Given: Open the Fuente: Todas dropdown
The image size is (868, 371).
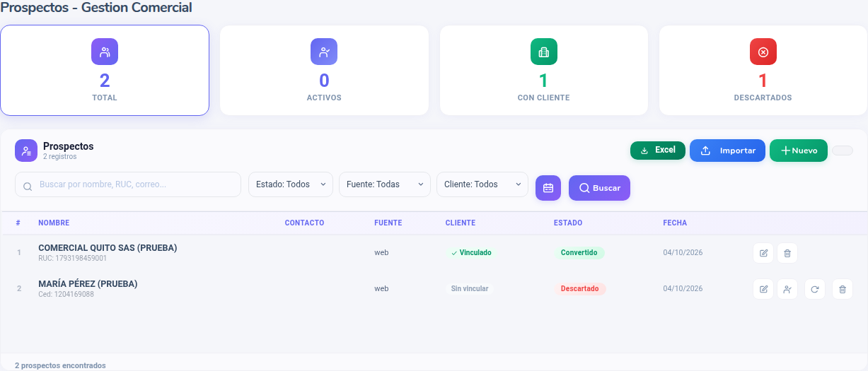Looking at the screenshot, I should tap(385, 184).
